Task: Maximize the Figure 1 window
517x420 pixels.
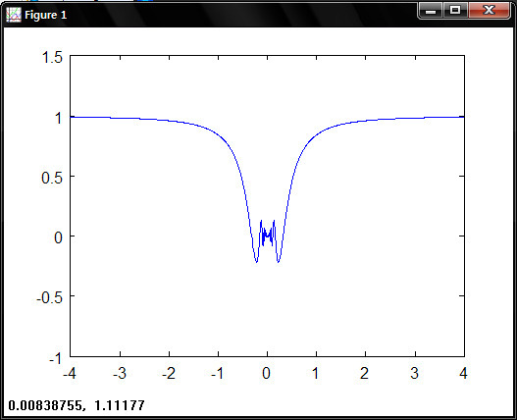Action: pyautogui.click(x=455, y=11)
